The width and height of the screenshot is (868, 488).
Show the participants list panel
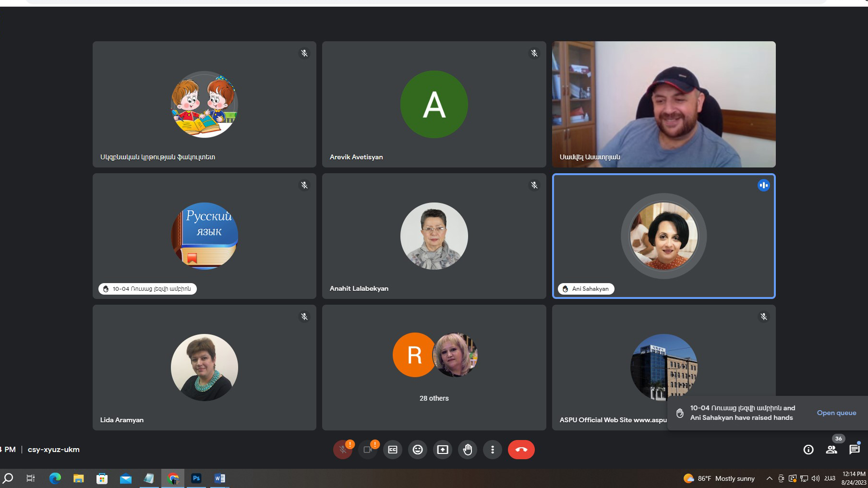point(832,450)
